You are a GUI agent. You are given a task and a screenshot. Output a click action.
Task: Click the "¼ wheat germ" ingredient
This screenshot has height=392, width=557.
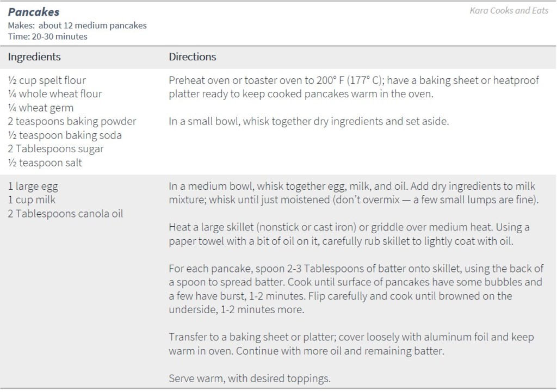(41, 108)
